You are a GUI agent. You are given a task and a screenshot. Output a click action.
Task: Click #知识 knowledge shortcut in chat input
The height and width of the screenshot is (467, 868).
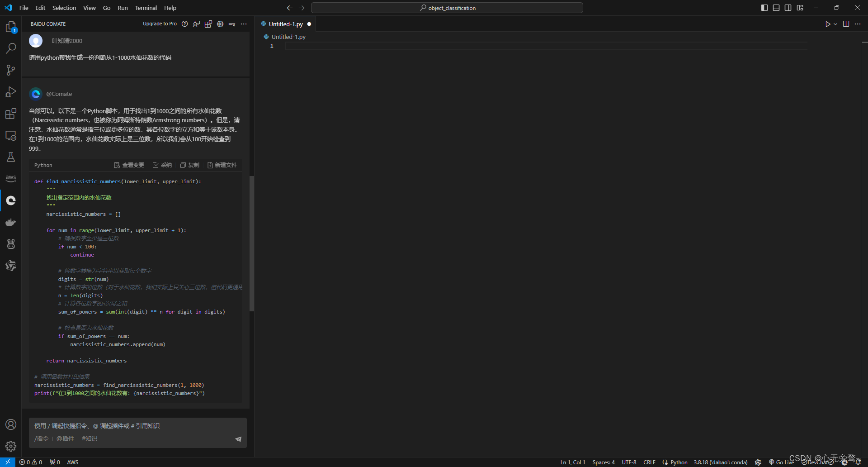click(90, 438)
